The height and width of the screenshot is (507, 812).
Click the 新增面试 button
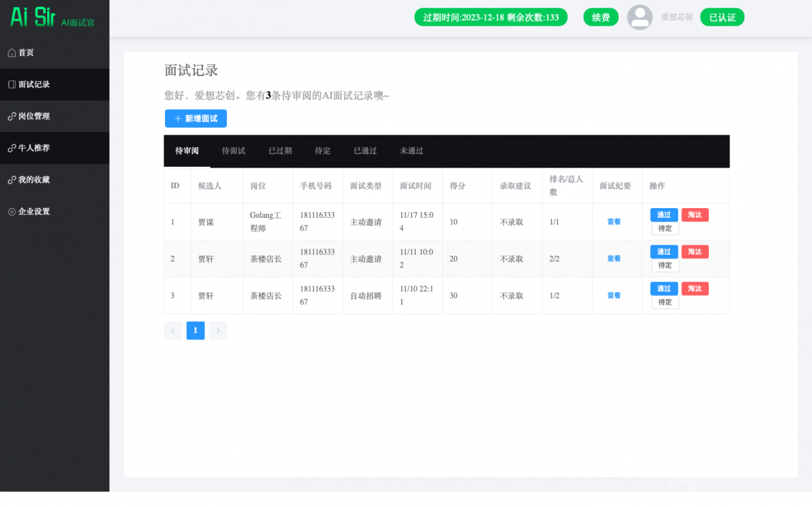pyautogui.click(x=196, y=119)
